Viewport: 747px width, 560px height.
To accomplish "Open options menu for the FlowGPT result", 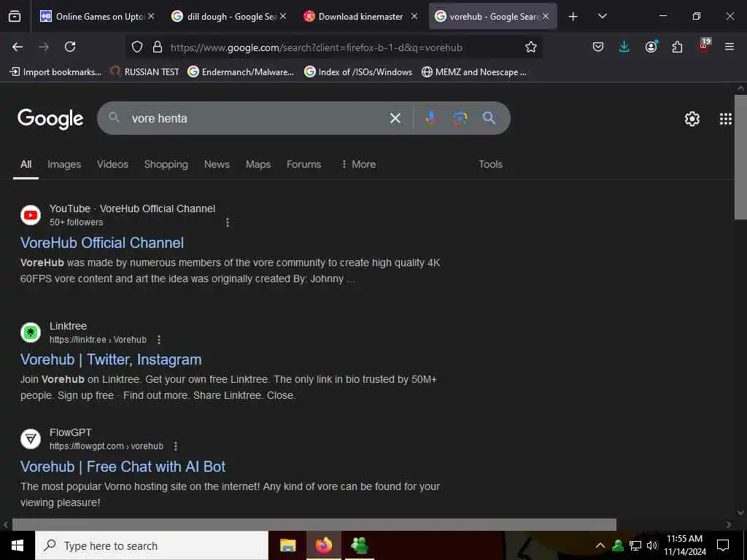I will click(175, 446).
